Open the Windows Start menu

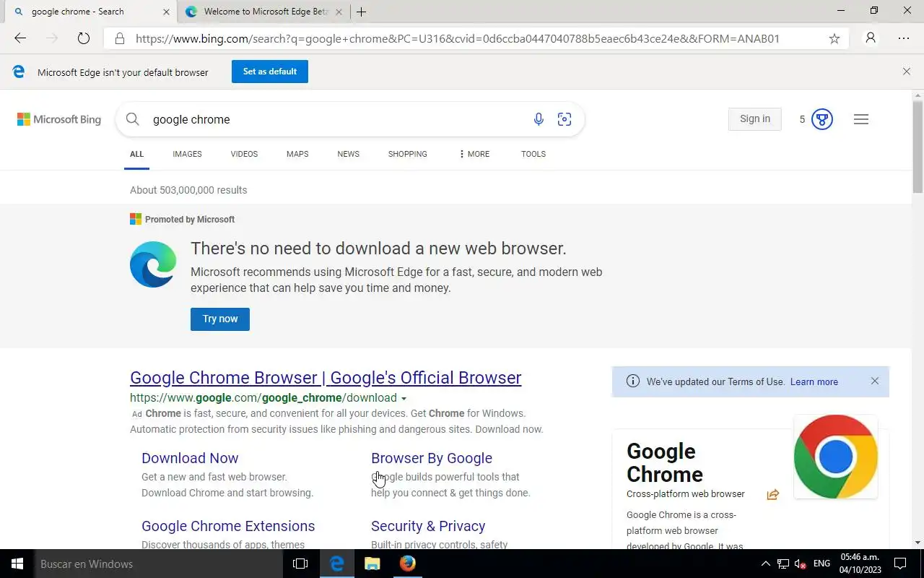(x=17, y=564)
